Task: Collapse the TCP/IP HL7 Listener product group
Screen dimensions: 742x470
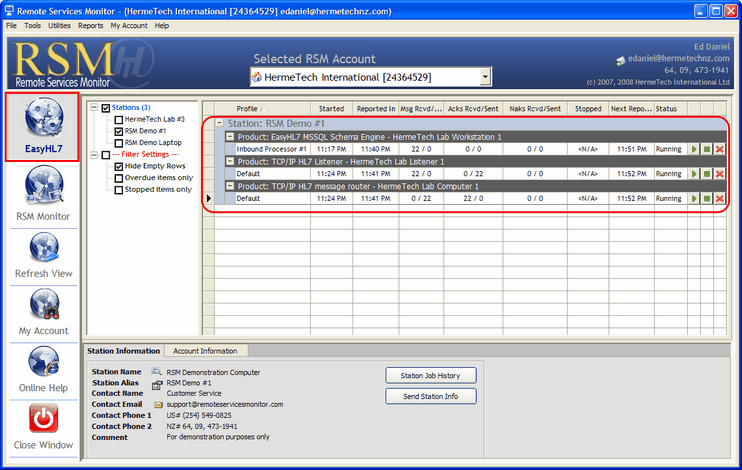Action: [x=230, y=161]
